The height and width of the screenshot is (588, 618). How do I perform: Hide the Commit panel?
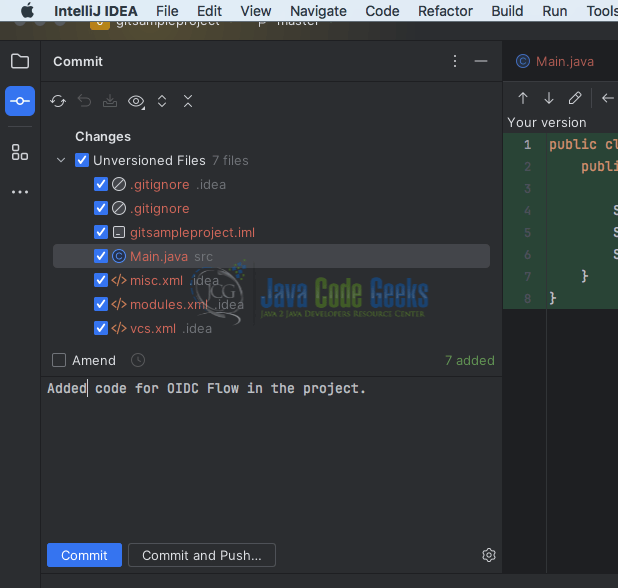click(x=481, y=61)
